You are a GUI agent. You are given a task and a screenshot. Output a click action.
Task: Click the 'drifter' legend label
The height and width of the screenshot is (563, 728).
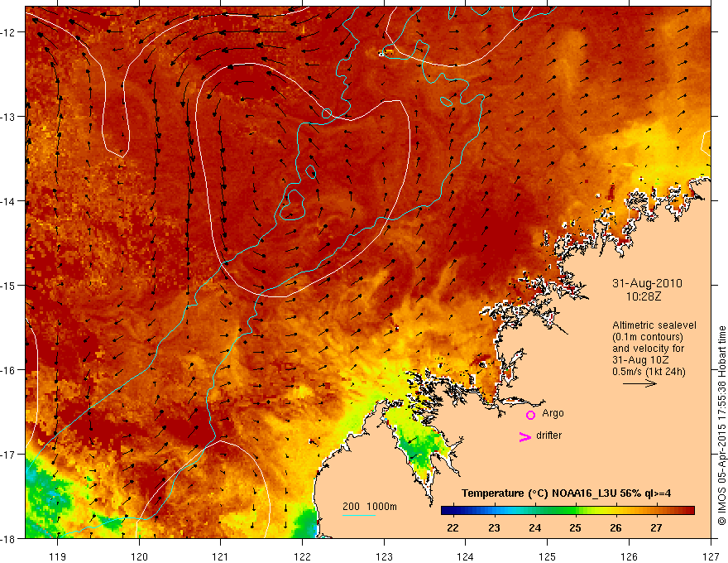[548, 435]
